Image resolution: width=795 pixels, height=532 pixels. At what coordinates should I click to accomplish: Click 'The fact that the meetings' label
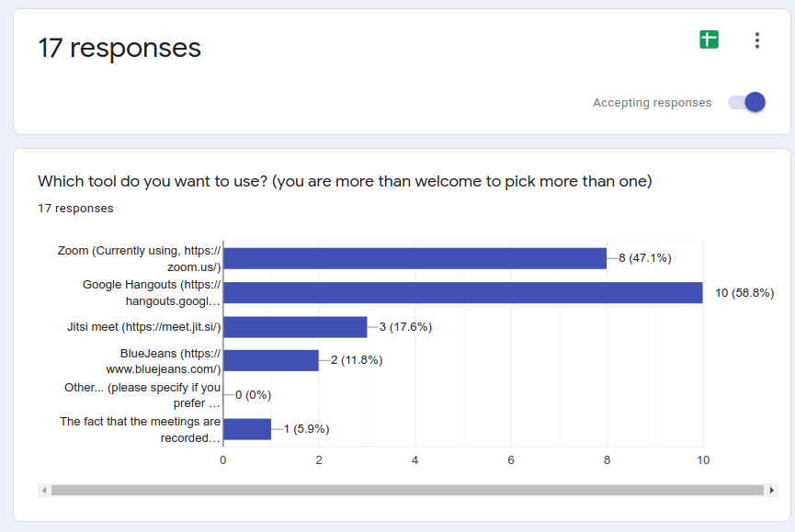pos(140,430)
